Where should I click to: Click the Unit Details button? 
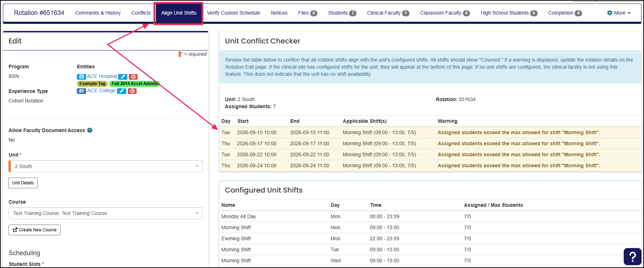[x=23, y=183]
